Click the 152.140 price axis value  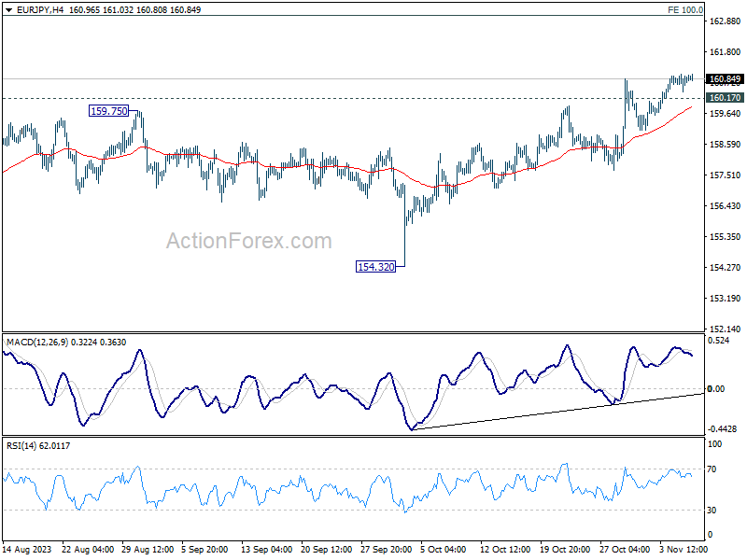tap(726, 329)
